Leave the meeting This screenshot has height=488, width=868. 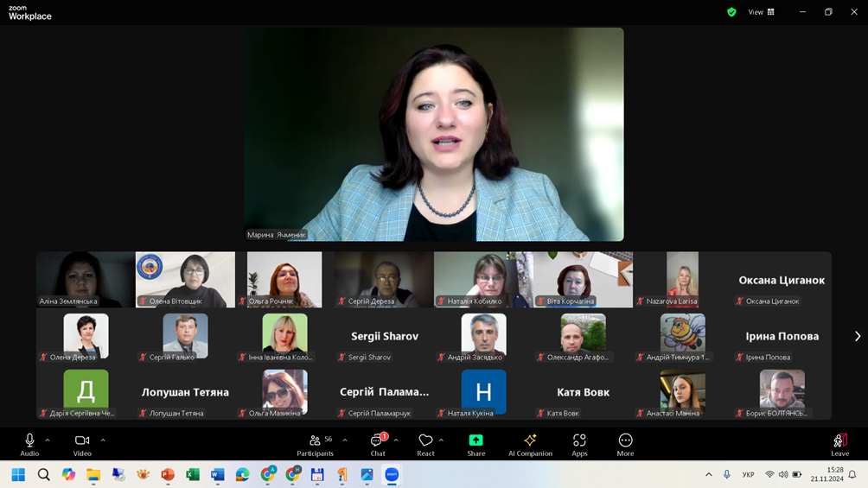point(839,445)
